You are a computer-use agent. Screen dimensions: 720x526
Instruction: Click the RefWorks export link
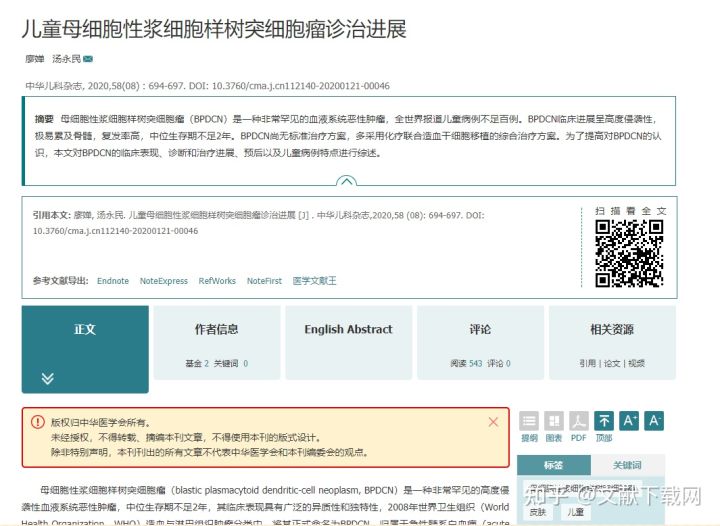pyautogui.click(x=217, y=281)
